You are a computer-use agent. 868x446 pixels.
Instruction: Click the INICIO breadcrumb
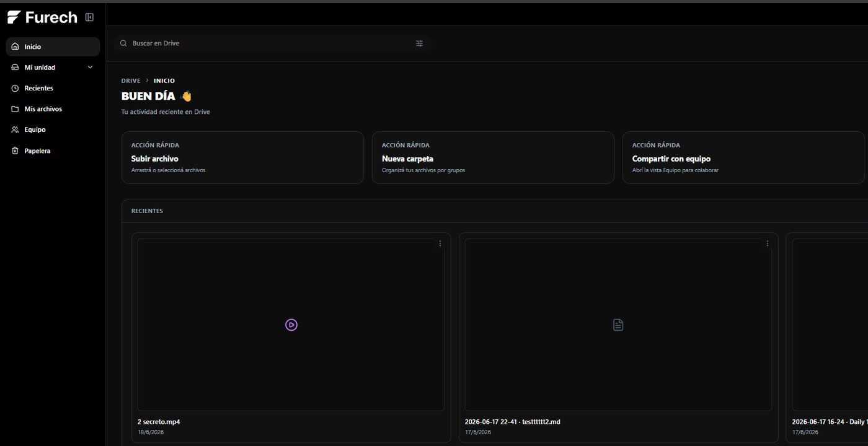[164, 81]
